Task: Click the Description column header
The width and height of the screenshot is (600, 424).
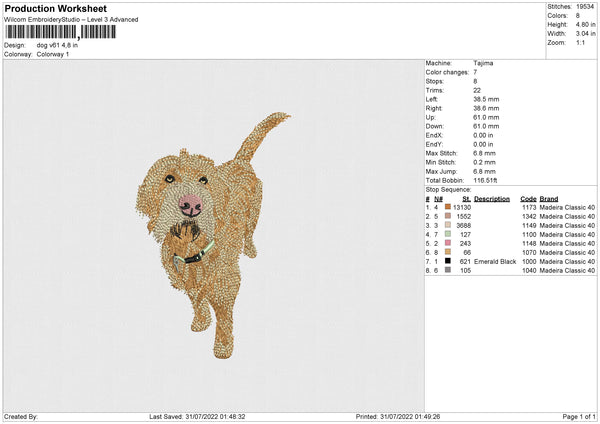Action: [492, 198]
